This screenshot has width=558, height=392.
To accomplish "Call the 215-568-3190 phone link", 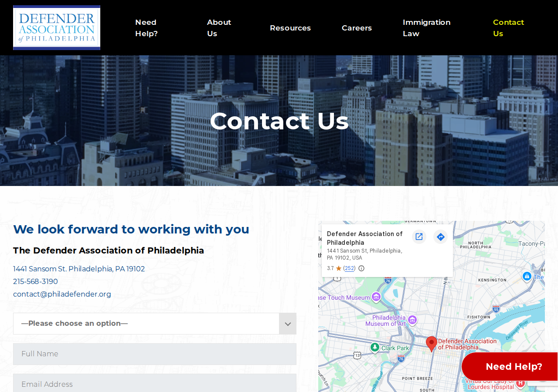I will click(35, 281).
